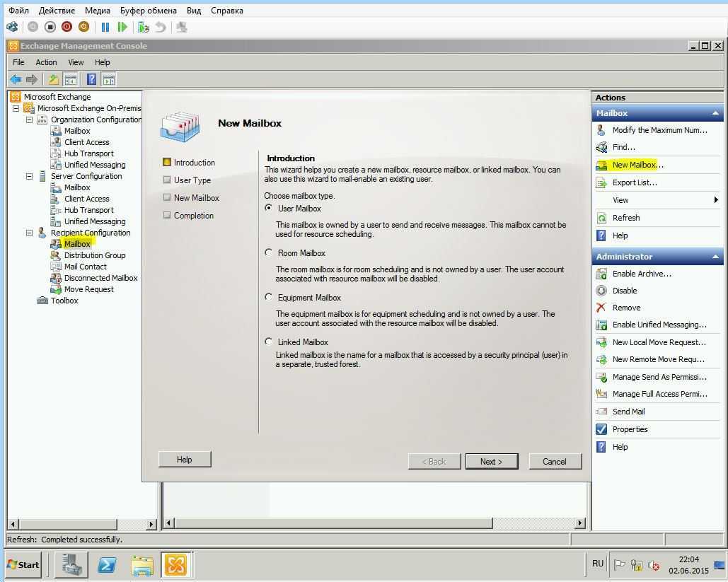Image resolution: width=728 pixels, height=582 pixels.
Task: Cancel the New Mailbox wizard
Action: (554, 461)
